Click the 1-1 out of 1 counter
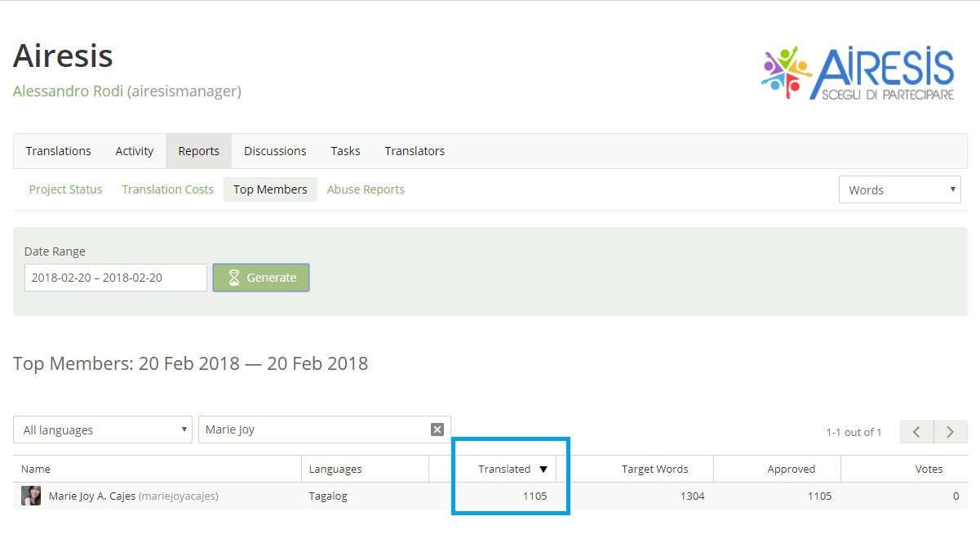 854,432
